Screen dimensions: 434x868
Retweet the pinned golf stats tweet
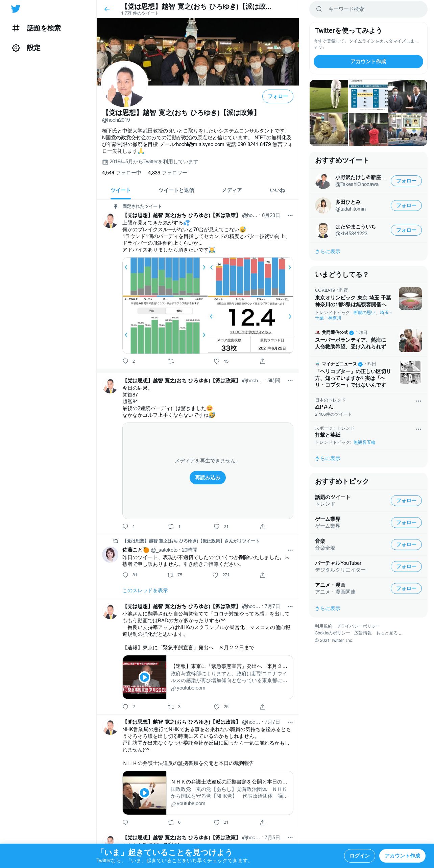point(171,361)
